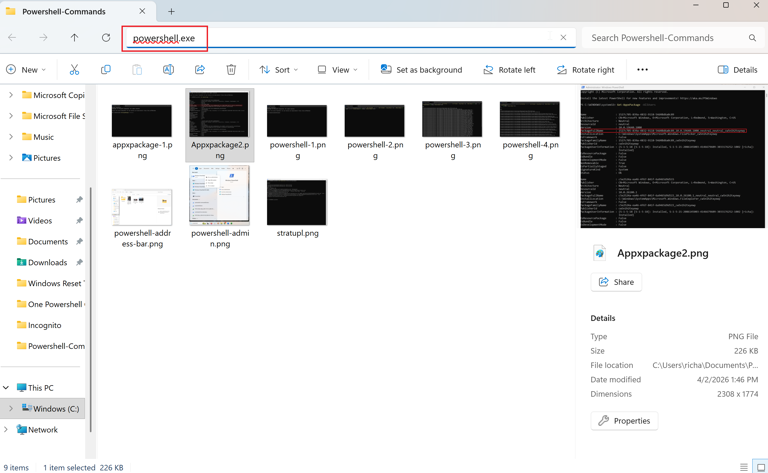The height and width of the screenshot is (473, 768).
Task: Open the Windows Reset folder shortcut
Action: click(x=50, y=284)
